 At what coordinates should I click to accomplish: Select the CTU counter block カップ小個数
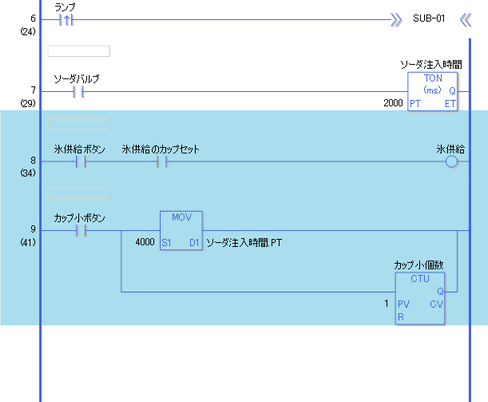pyautogui.click(x=420, y=299)
